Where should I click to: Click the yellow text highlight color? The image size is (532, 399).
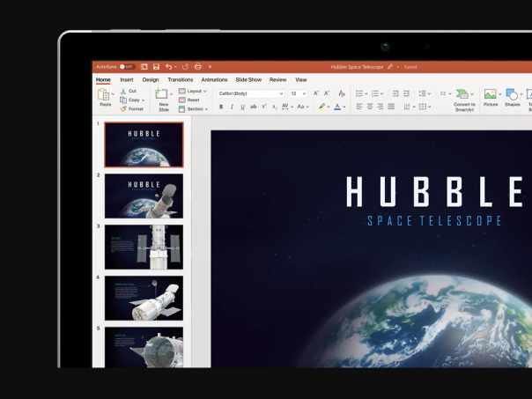coord(321,107)
